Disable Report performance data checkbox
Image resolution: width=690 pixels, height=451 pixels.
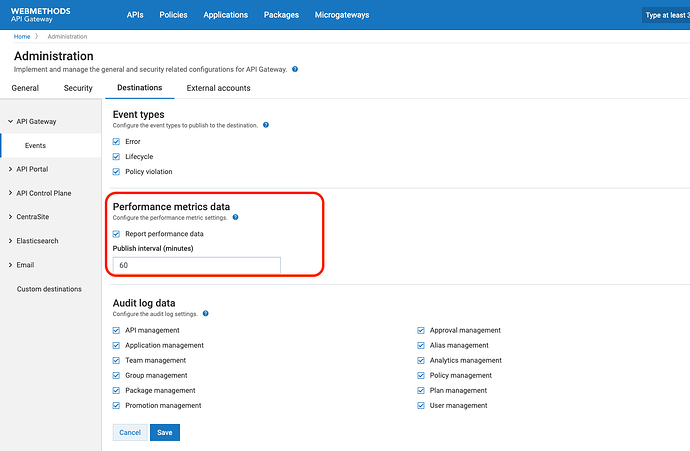(x=117, y=233)
